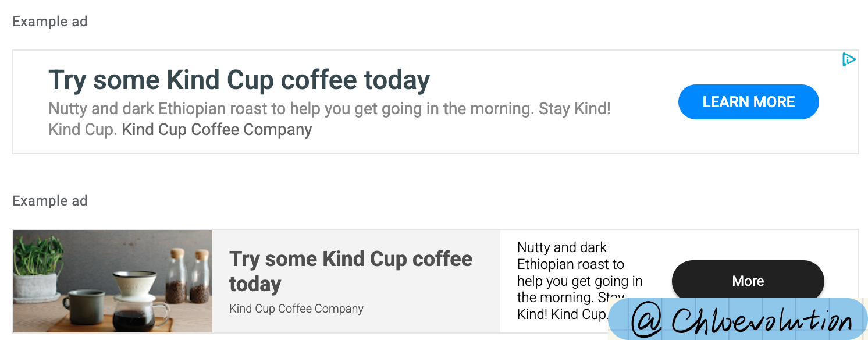Open the coffee photo thumbnail in the second ad
The width and height of the screenshot is (868, 340).
pyautogui.click(x=113, y=281)
